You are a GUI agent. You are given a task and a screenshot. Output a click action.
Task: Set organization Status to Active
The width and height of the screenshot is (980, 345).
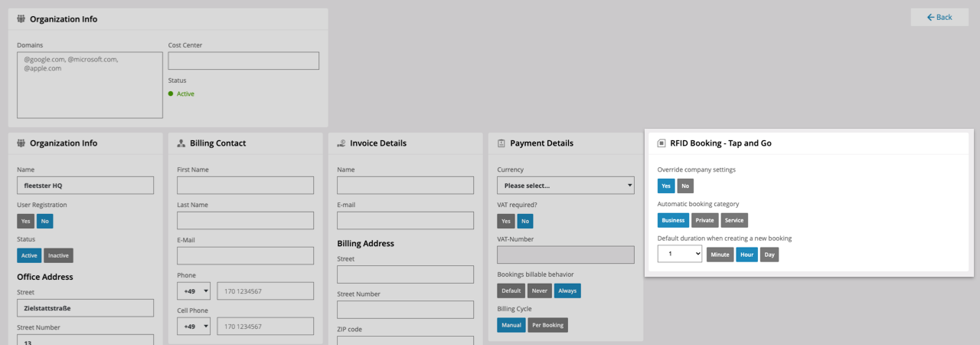click(29, 255)
